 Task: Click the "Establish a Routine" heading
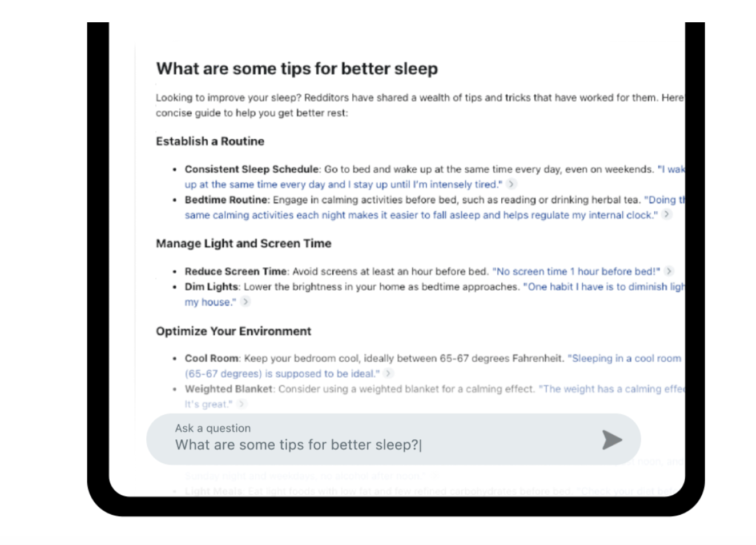pos(210,141)
